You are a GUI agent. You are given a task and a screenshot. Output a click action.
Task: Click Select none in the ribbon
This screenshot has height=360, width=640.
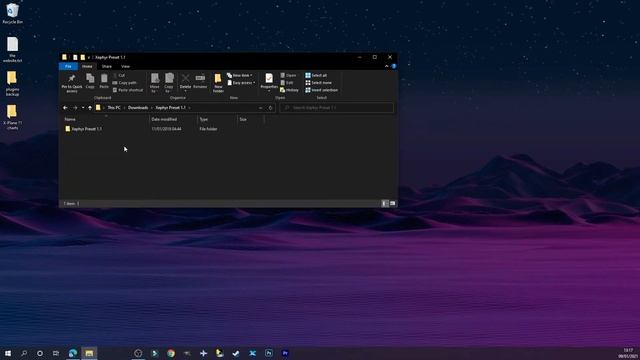tap(318, 83)
